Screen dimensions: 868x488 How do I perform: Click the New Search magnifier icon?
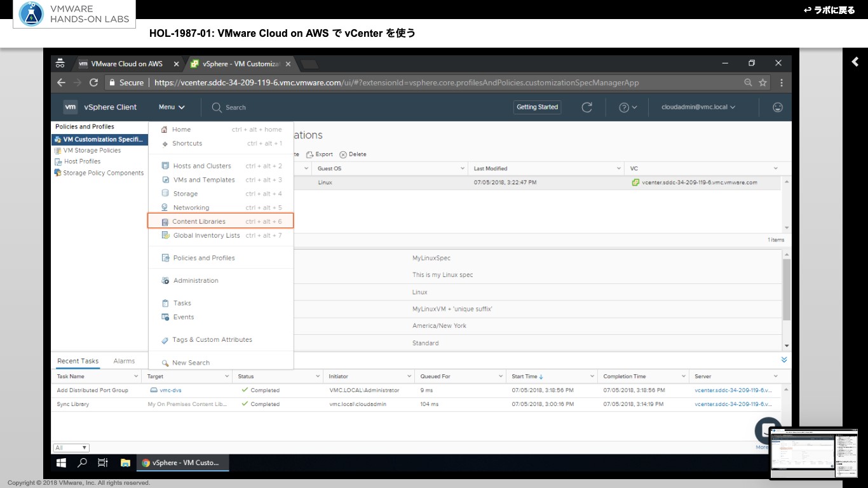tap(165, 363)
